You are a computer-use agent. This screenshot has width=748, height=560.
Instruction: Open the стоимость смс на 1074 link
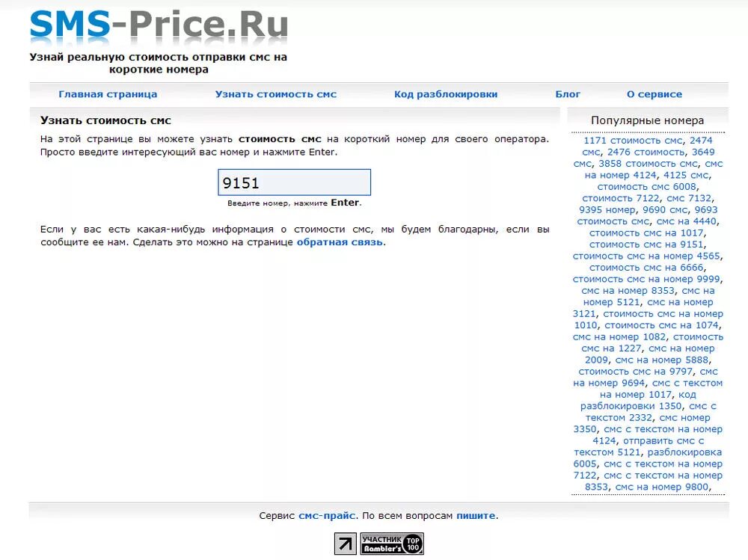[x=662, y=325]
